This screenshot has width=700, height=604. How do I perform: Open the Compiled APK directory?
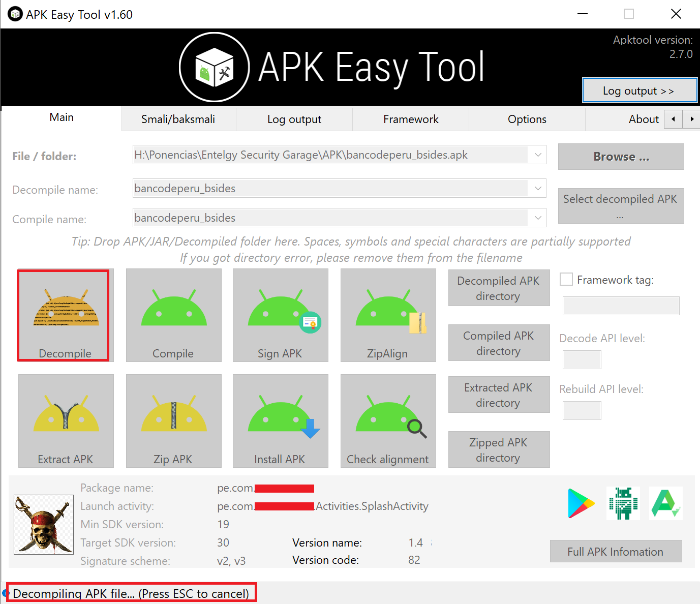pos(499,343)
